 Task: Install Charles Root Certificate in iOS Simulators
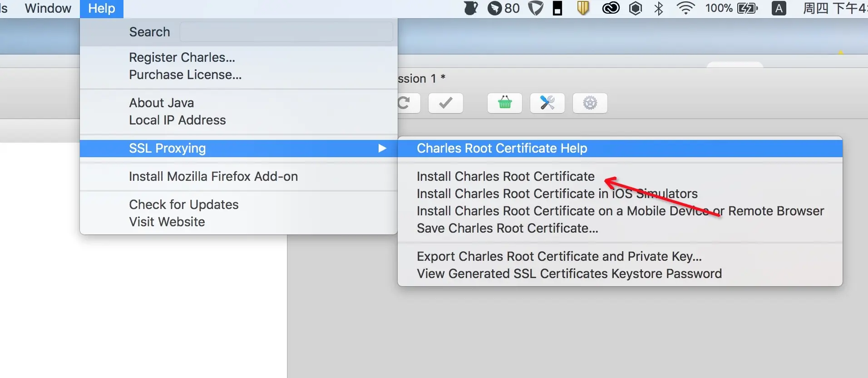point(620,194)
